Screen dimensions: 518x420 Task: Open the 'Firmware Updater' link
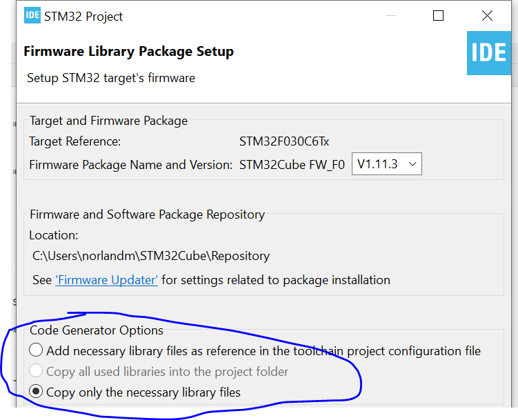(x=107, y=280)
